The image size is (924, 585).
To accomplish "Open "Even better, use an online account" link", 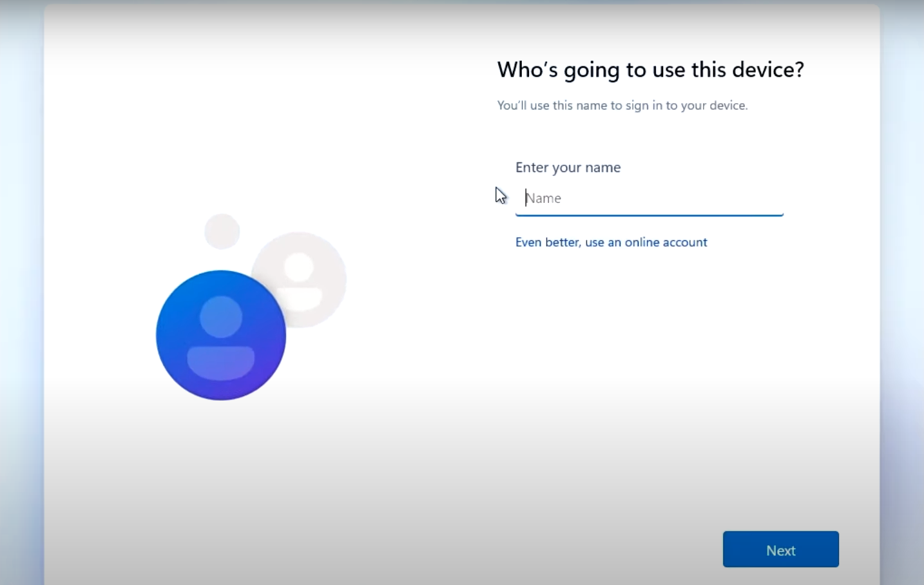I will 611,242.
